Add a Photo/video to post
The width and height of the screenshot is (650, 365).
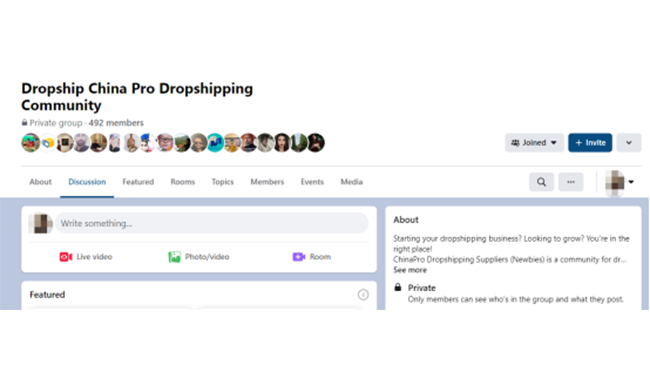coord(199,257)
